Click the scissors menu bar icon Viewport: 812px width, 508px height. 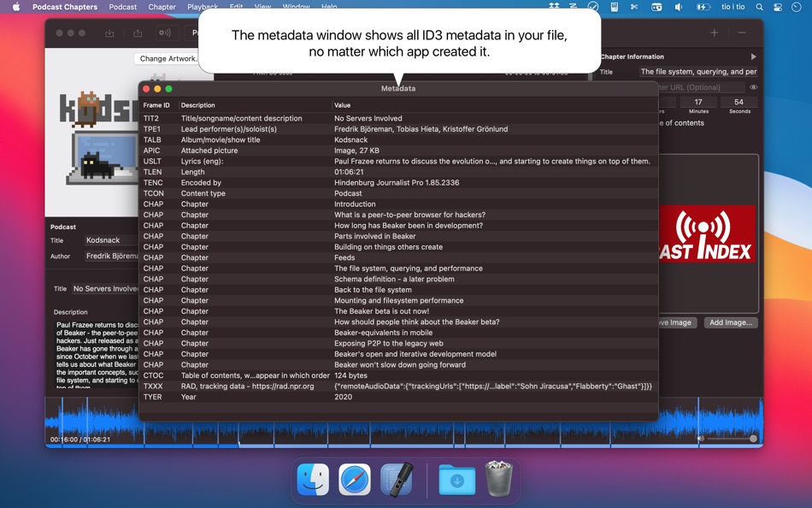[x=634, y=7]
